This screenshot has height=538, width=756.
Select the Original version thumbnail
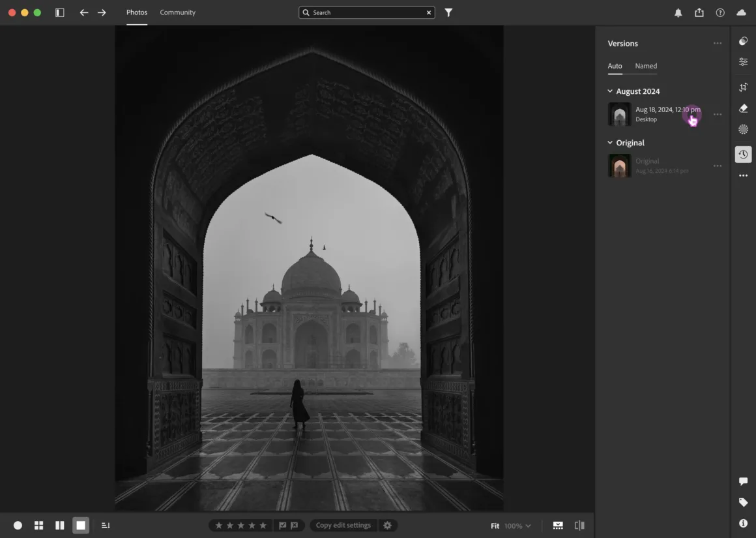(x=620, y=166)
